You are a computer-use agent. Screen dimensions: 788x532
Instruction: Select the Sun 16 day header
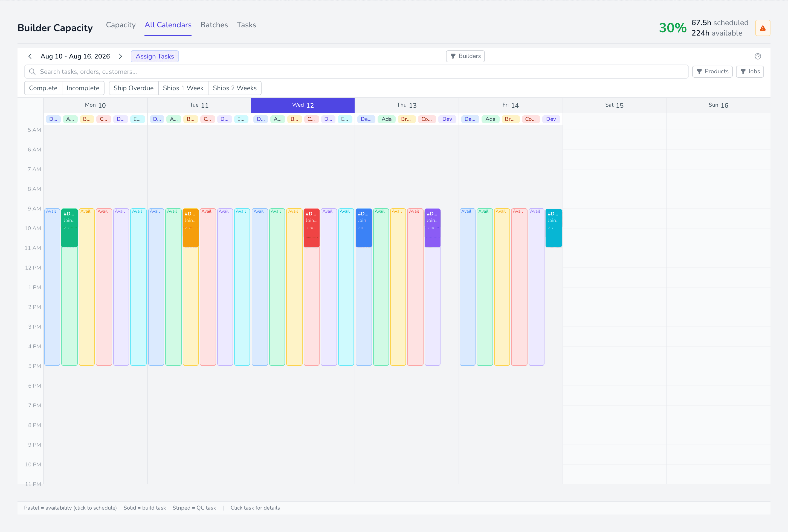pyautogui.click(x=718, y=105)
